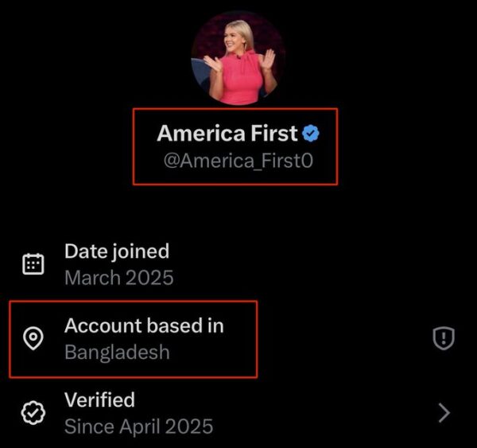
Task: Tap the Bangladesh location text
Action: coord(117,352)
